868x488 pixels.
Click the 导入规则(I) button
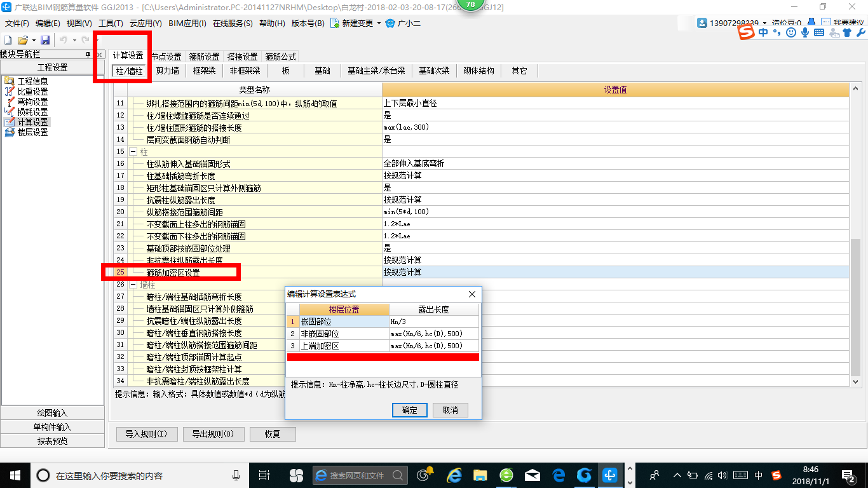[x=146, y=434]
